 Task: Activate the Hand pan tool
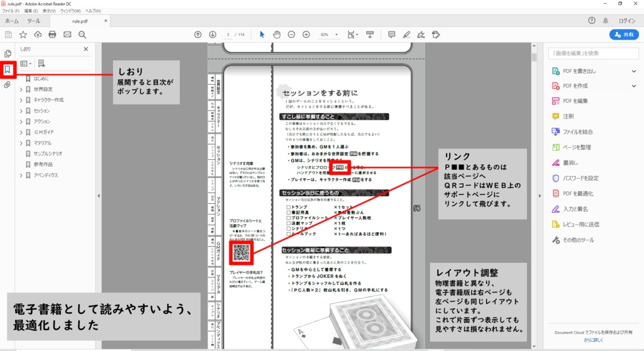[277, 35]
